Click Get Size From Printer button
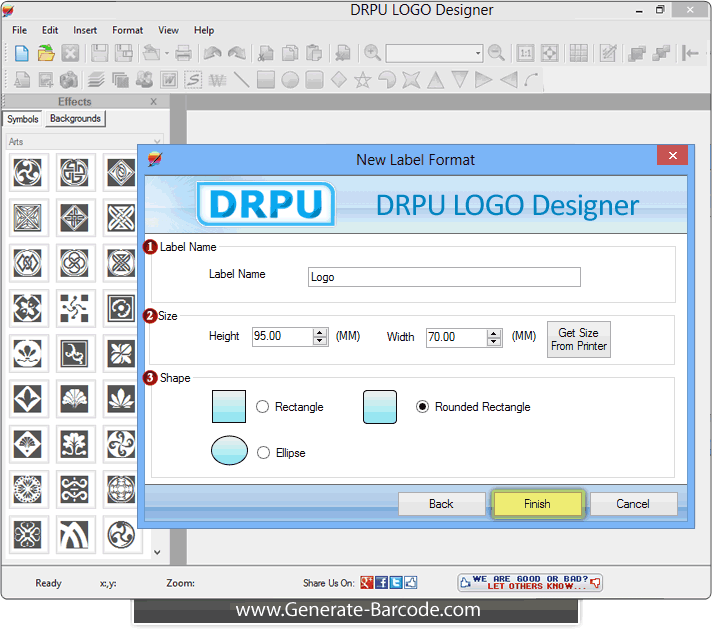 578,339
